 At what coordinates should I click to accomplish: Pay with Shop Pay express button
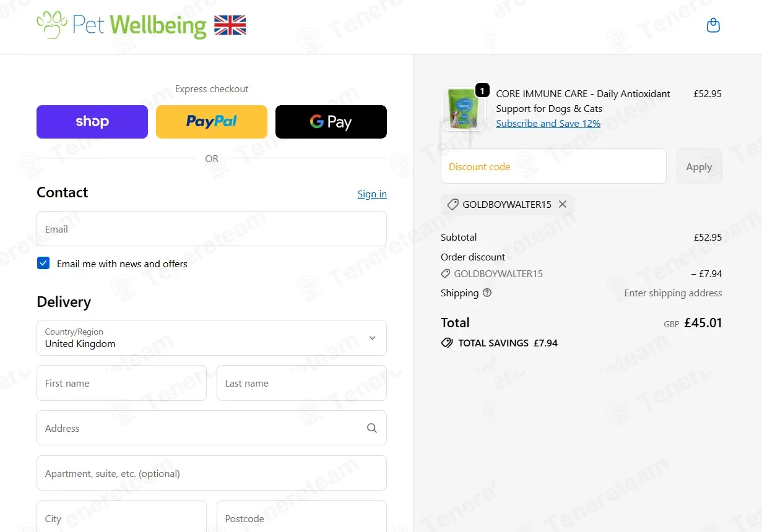coord(92,122)
